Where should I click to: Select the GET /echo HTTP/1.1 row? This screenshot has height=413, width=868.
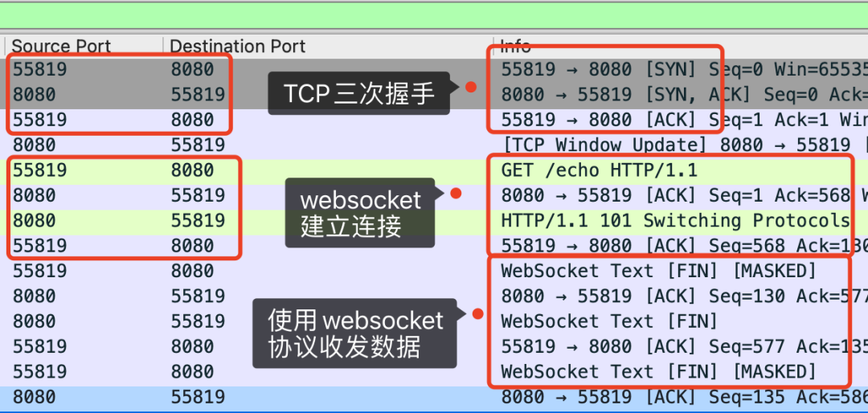click(x=434, y=170)
